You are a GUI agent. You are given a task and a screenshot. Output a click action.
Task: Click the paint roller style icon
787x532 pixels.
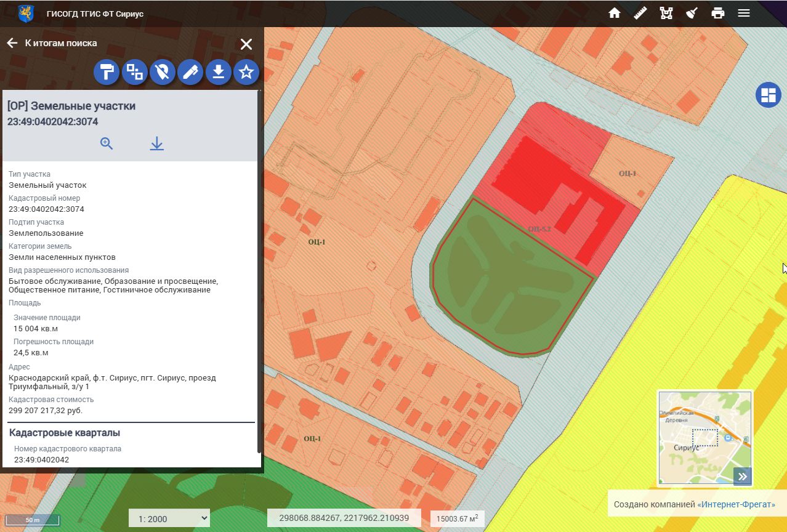point(107,73)
